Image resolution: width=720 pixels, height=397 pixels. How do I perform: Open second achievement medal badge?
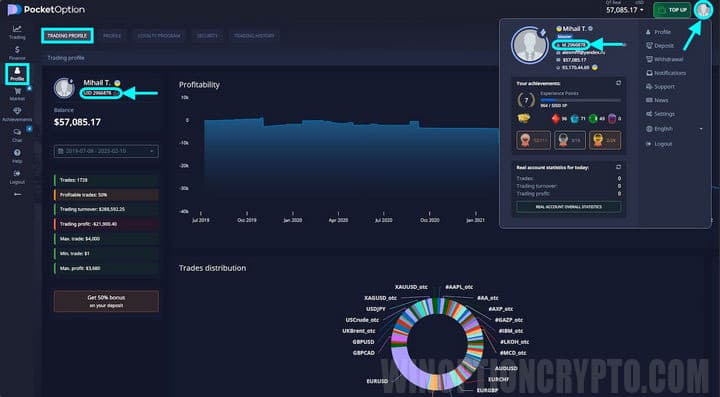570,140
